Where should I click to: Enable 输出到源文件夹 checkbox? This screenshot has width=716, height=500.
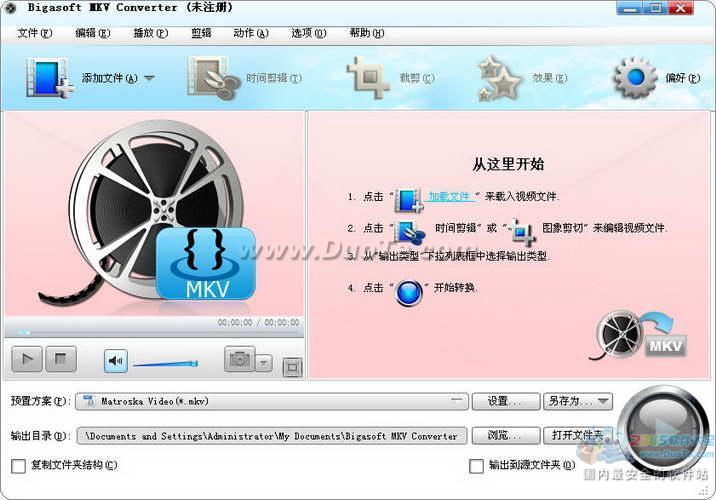click(476, 466)
